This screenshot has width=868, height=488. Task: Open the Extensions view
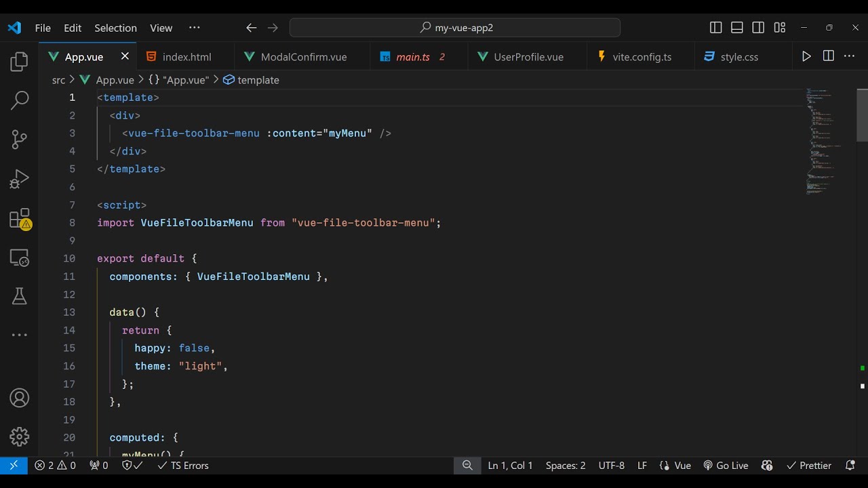pyautogui.click(x=19, y=218)
